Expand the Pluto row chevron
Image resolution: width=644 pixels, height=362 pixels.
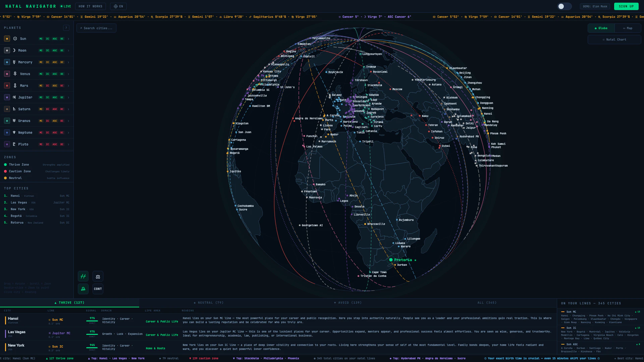point(68,144)
